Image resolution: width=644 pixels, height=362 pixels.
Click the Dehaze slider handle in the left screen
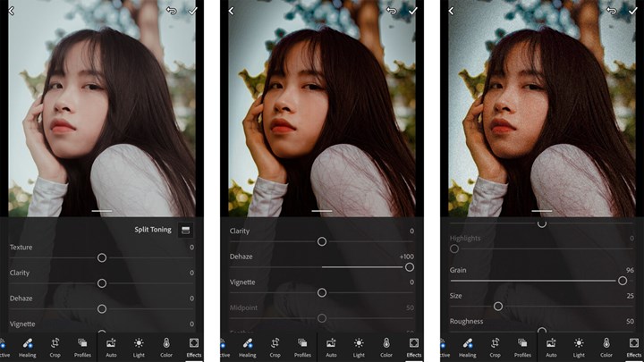[x=102, y=308]
